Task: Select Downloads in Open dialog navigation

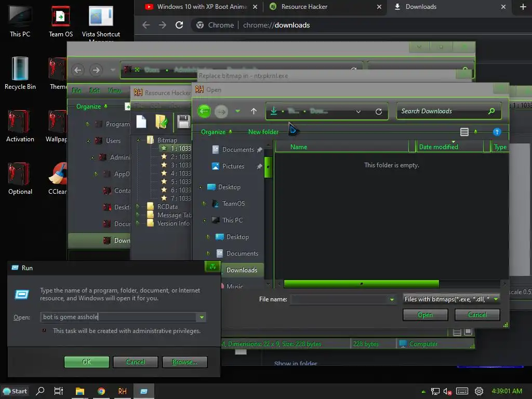Action: point(242,270)
